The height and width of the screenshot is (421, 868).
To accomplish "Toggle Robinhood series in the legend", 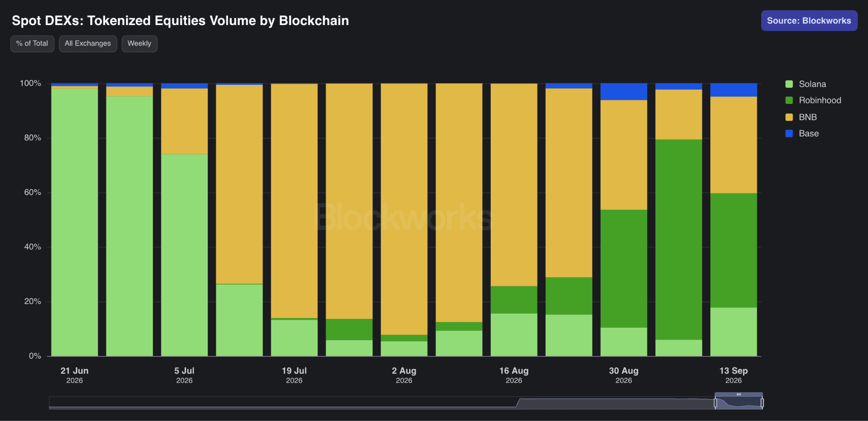I will click(x=813, y=100).
